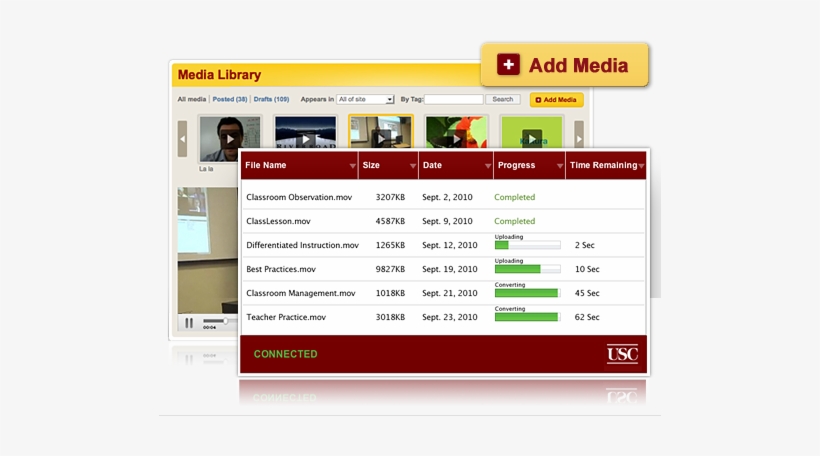Click the small Add Media button in the toolbar
Image resolution: width=820 pixels, height=456 pixels.
(x=556, y=99)
